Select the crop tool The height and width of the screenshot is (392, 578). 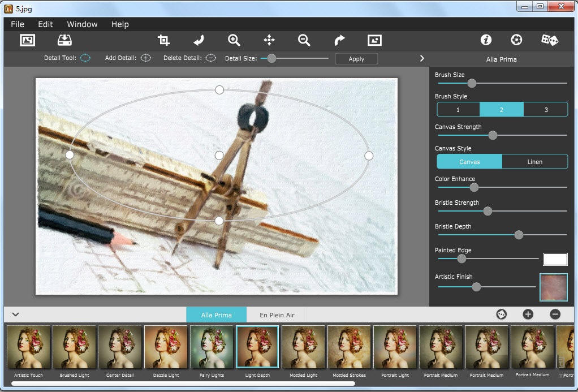tap(163, 40)
